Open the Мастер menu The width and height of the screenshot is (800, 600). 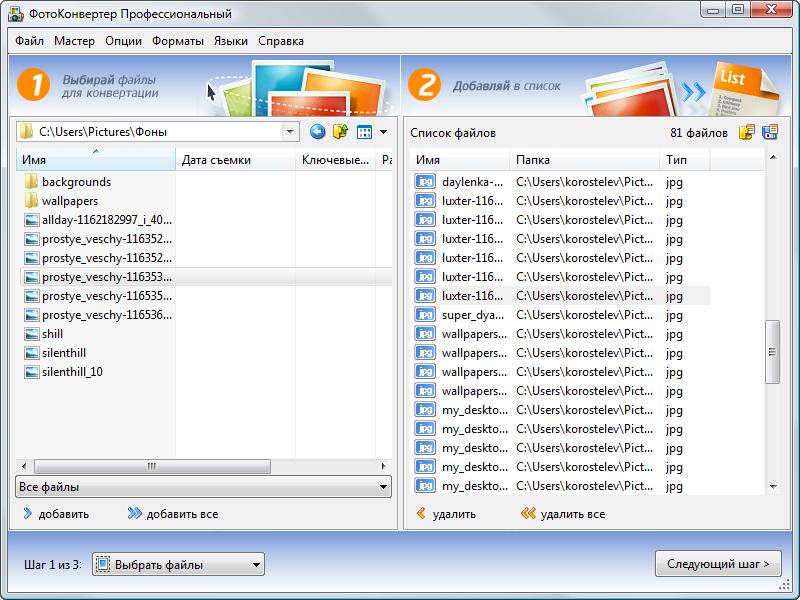click(74, 41)
